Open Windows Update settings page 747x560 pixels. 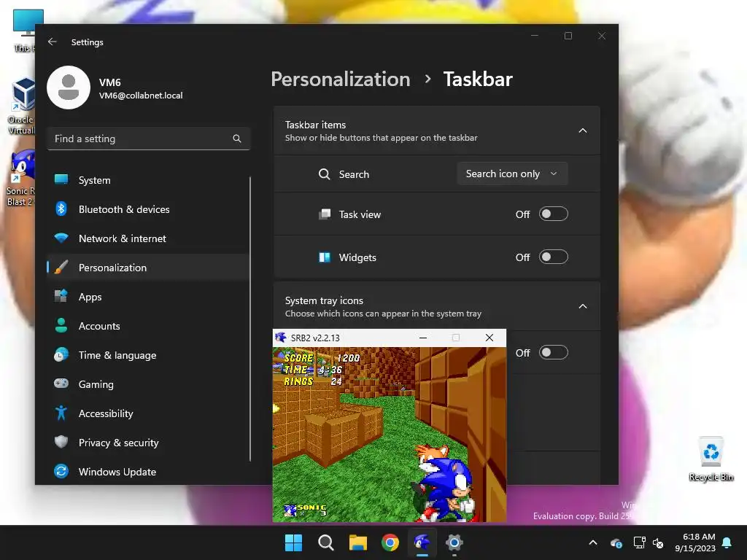(x=147, y=472)
